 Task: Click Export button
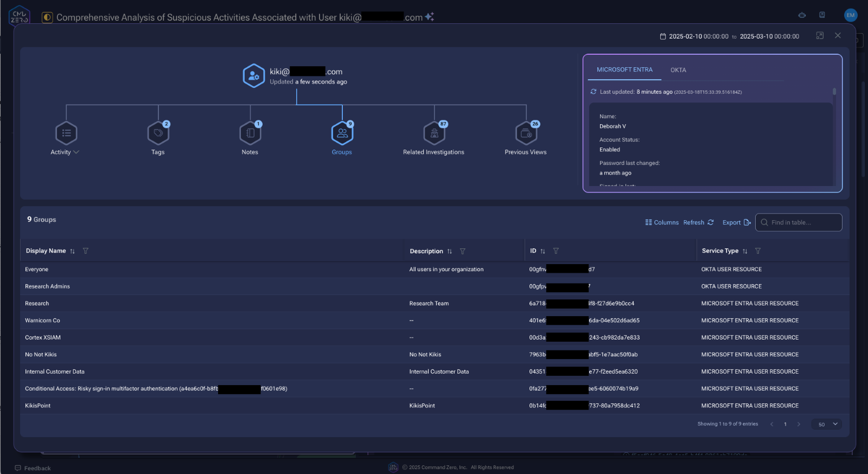(x=736, y=222)
